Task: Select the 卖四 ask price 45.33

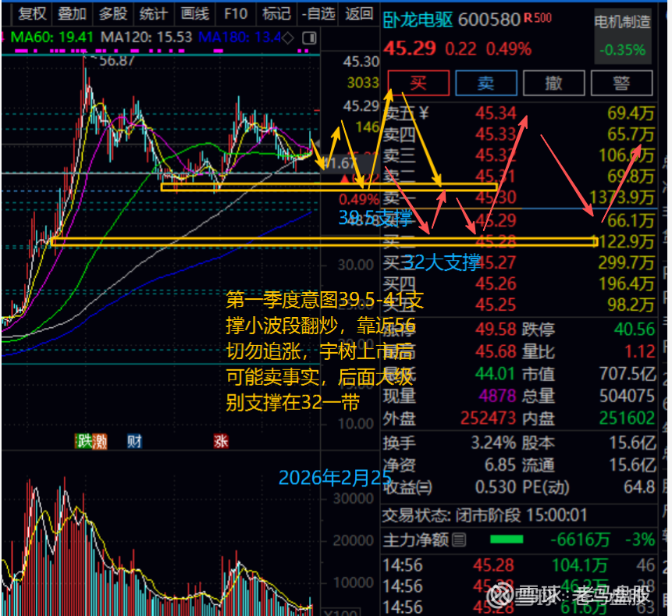Action: tap(496, 134)
